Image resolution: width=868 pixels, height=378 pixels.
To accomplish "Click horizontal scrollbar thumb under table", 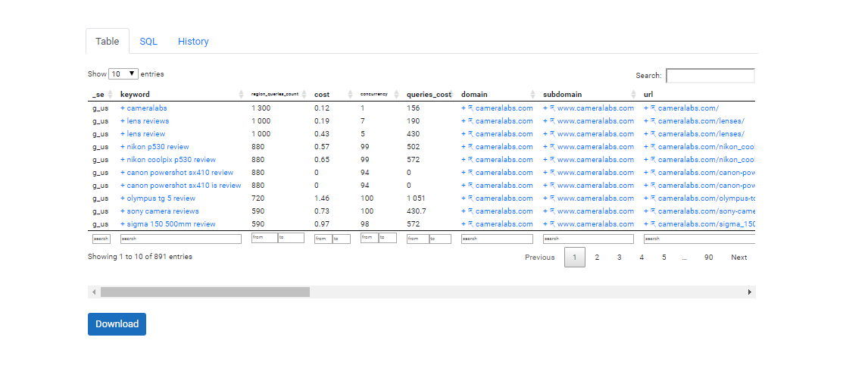I will (x=205, y=292).
